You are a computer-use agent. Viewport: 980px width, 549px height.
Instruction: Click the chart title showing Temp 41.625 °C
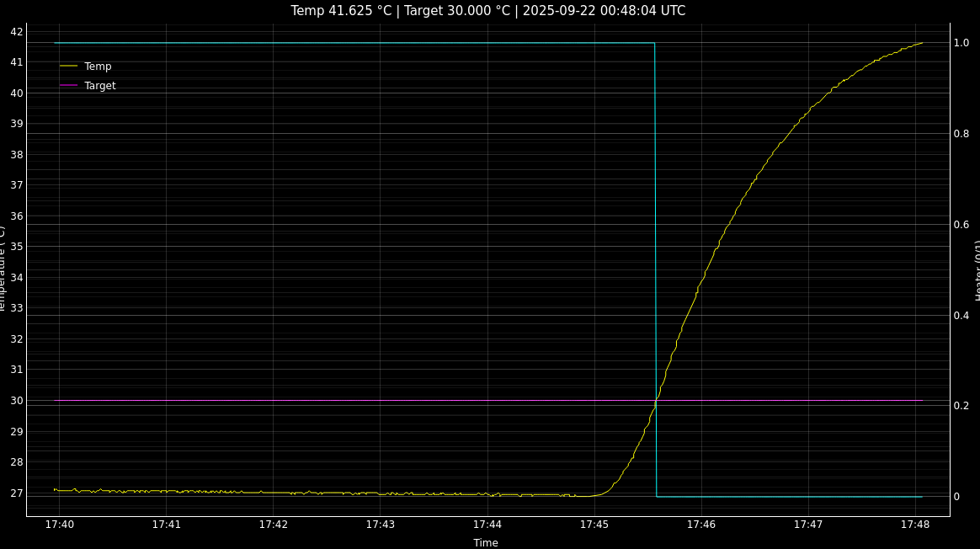click(x=488, y=11)
